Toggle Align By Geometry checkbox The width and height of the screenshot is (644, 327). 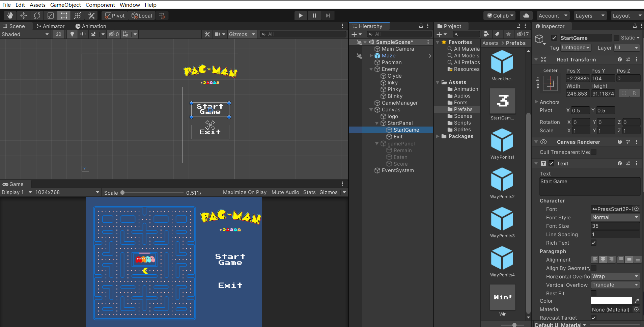[x=594, y=268]
